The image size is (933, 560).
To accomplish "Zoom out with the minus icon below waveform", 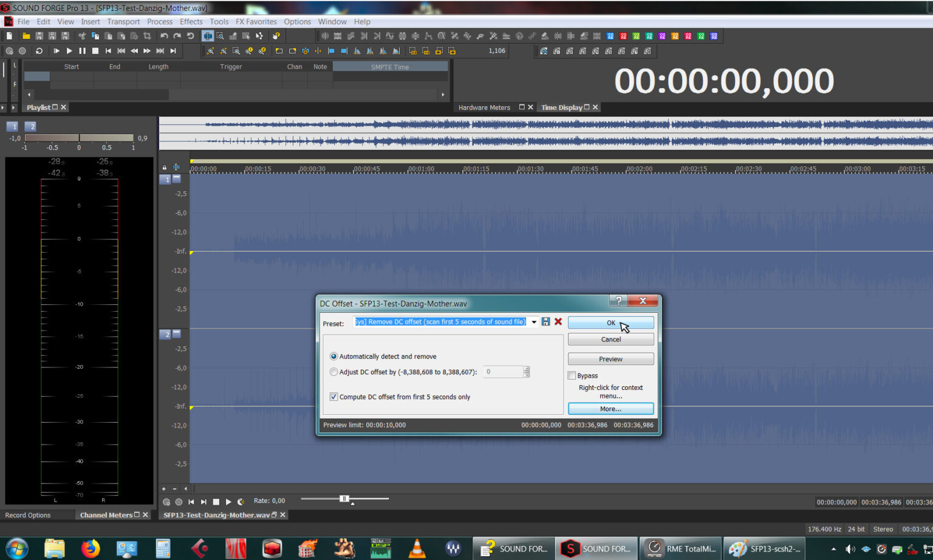I will click(x=175, y=488).
